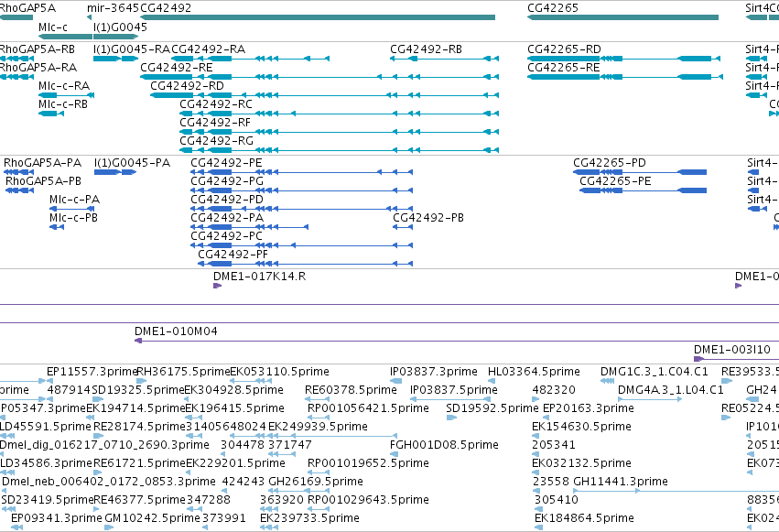779x532 pixels.
Task: Select transcript CG42265-RE
Action: (x=625, y=77)
